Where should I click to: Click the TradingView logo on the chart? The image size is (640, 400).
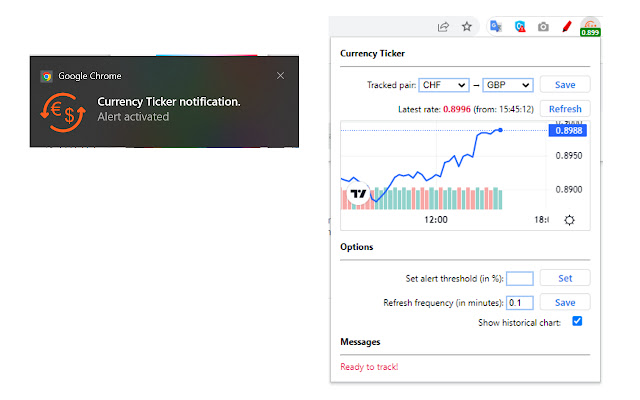358,193
